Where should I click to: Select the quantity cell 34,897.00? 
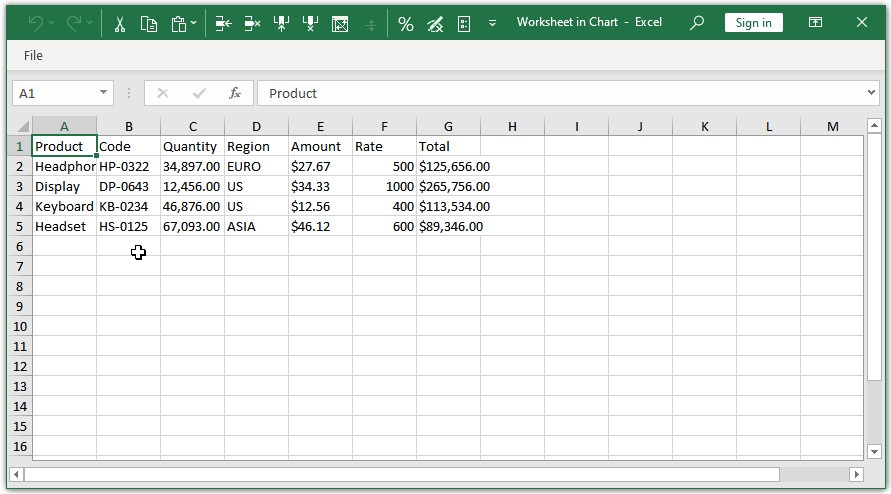[193, 166]
